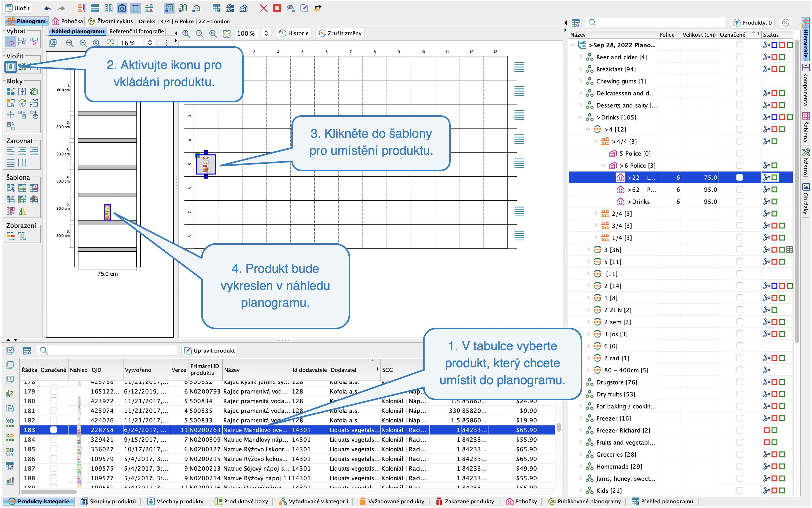This screenshot has width=812, height=508.
Task: Check the Označené box for Beer and cider
Action: pyautogui.click(x=739, y=57)
